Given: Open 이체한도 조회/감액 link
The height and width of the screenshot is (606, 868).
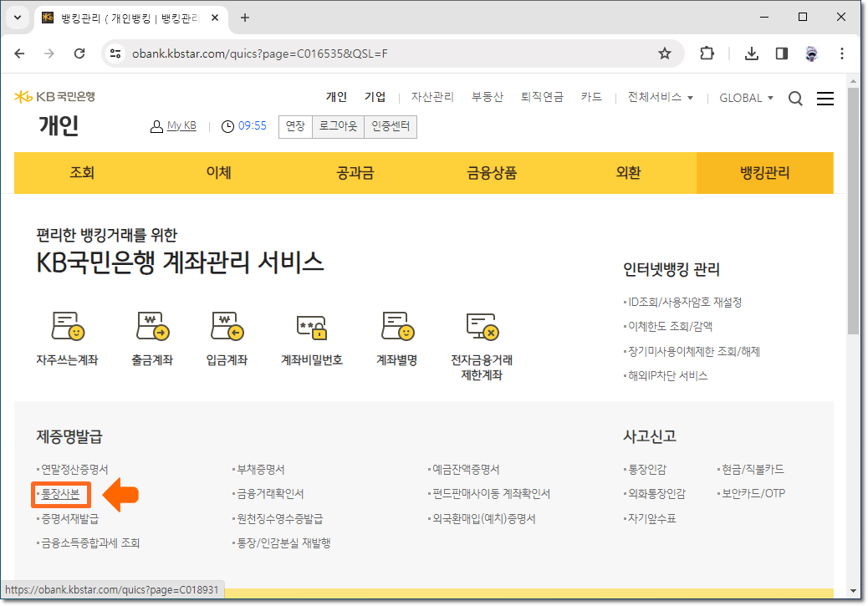Looking at the screenshot, I should click(670, 327).
